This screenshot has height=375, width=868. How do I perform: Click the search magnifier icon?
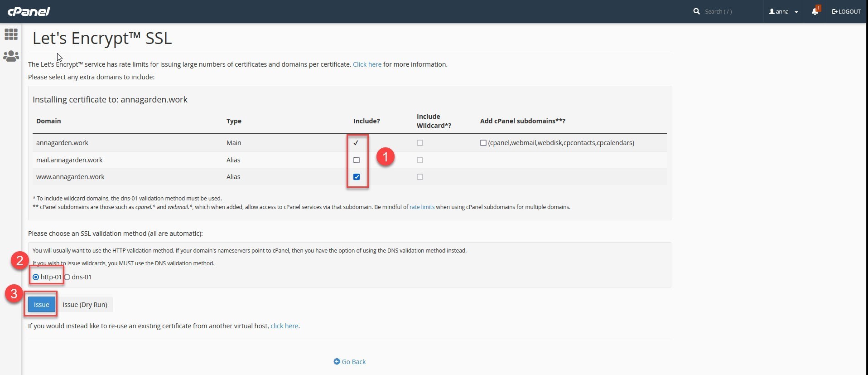[696, 11]
